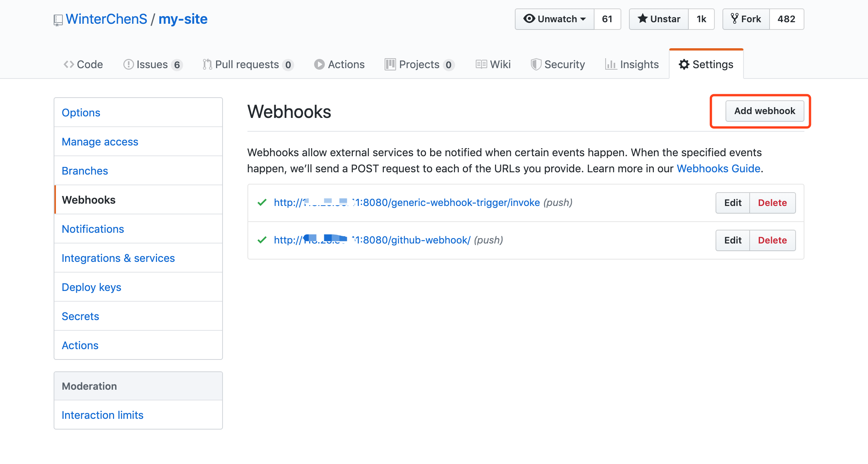Click the Projects tab

point(419,64)
